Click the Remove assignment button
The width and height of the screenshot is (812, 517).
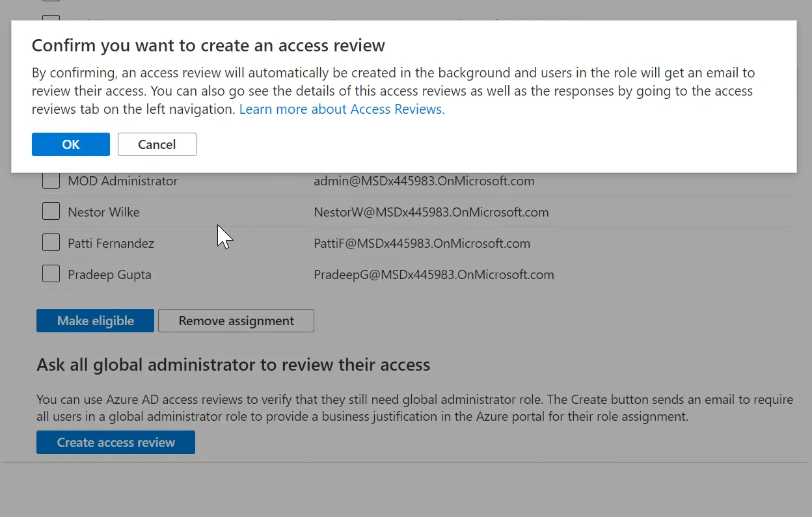tap(236, 321)
